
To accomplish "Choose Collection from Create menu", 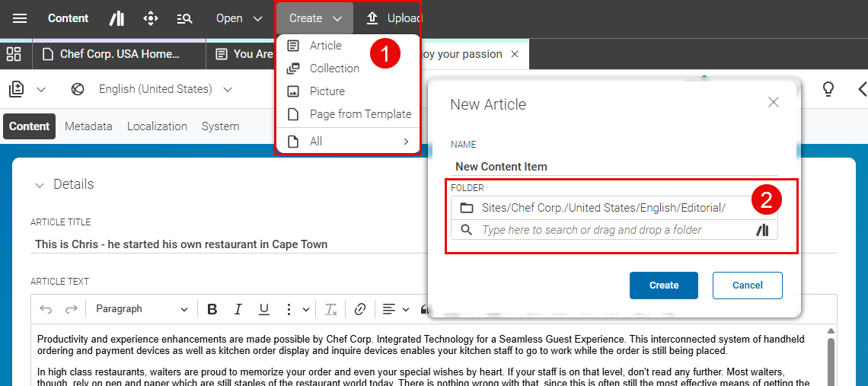I will 349,68.
